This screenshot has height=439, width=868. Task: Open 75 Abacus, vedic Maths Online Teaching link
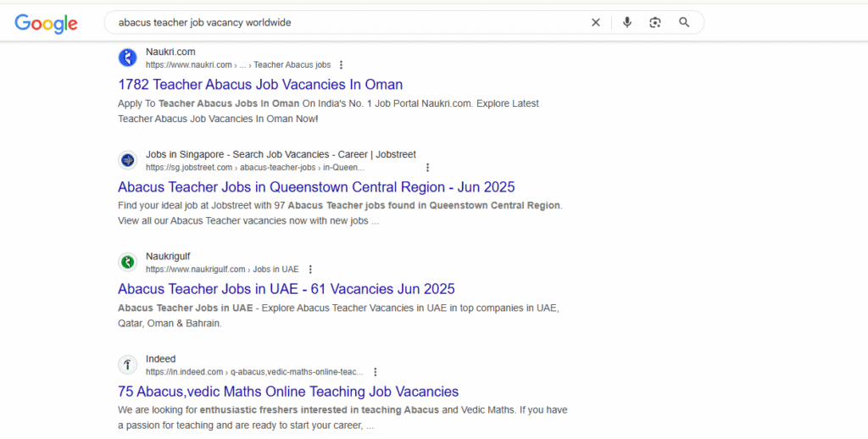288,392
